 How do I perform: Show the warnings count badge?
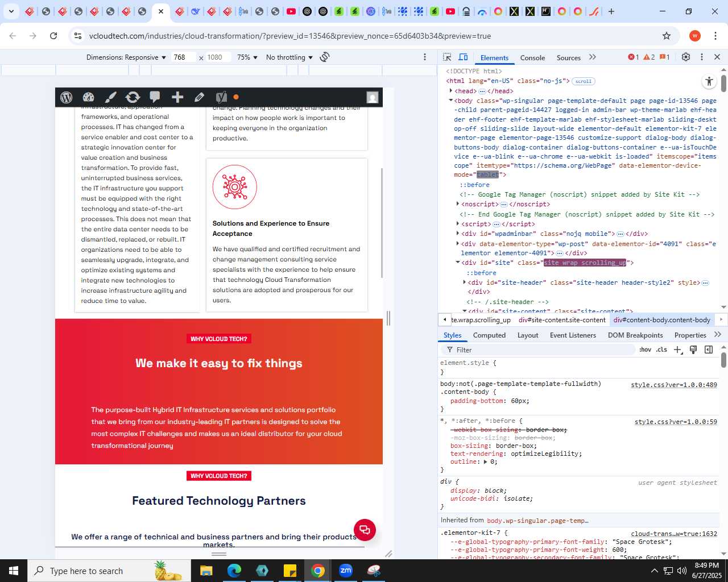(x=649, y=57)
